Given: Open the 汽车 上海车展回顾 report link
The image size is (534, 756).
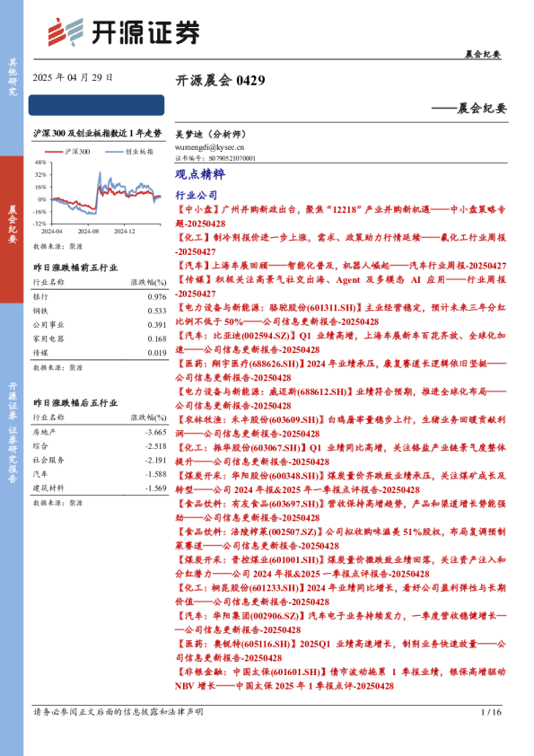Looking at the screenshot, I should click(x=340, y=266).
